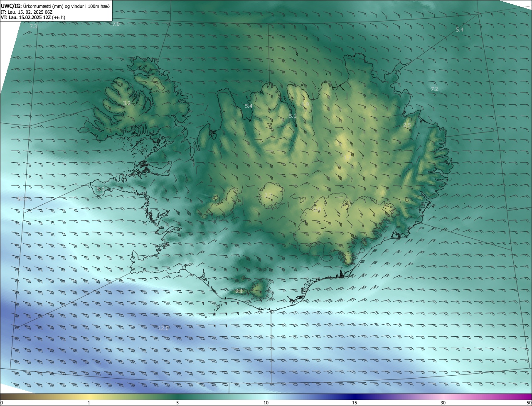The width and height of the screenshot is (532, 406).
Task: Click the 2.5 value label
Action: (x=407, y=125)
